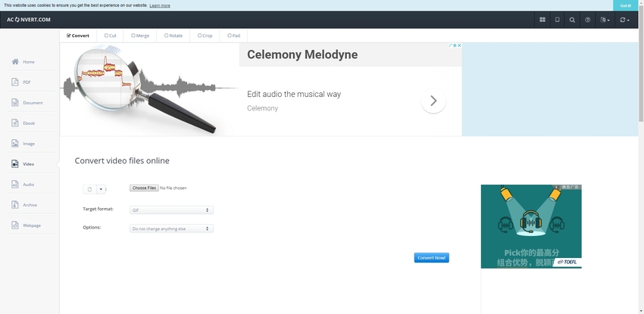The width and height of the screenshot is (644, 314).
Task: Click Choose Files to upload a video
Action: click(143, 188)
